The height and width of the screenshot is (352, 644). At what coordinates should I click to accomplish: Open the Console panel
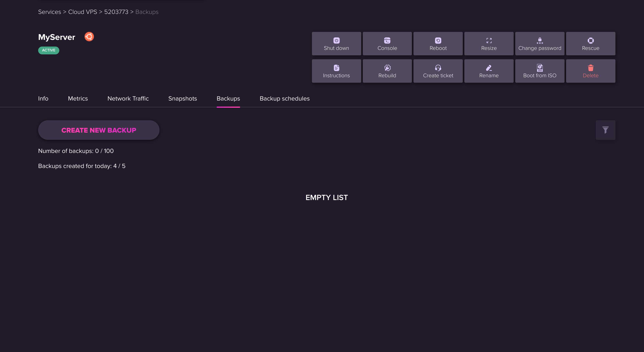tap(387, 43)
